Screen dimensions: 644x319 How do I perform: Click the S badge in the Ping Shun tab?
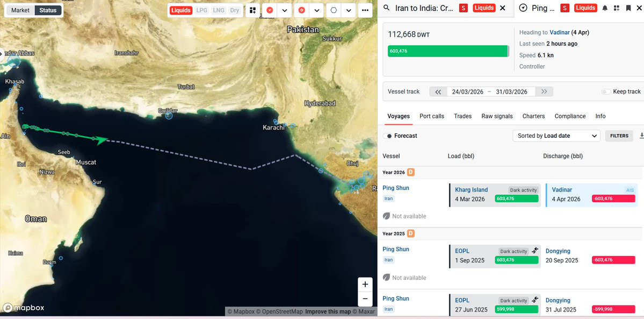click(565, 8)
